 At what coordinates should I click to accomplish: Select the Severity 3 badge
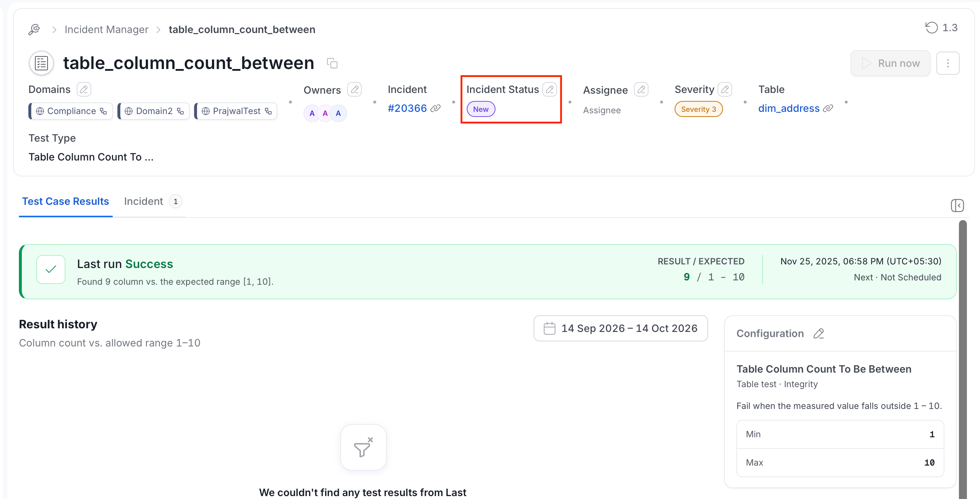pos(699,109)
